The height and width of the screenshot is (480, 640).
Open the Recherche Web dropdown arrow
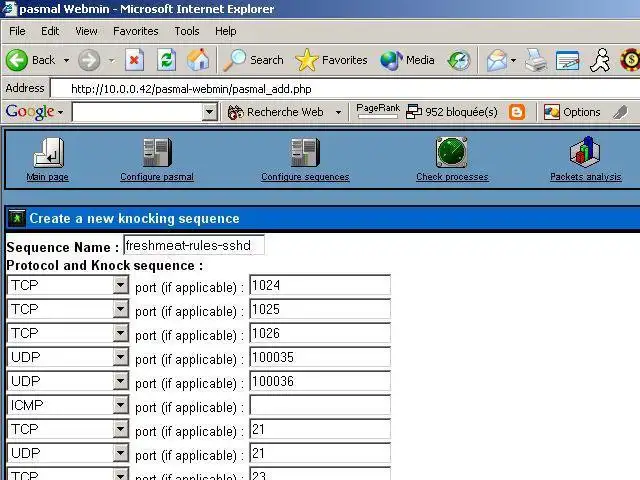pyautogui.click(x=338, y=112)
